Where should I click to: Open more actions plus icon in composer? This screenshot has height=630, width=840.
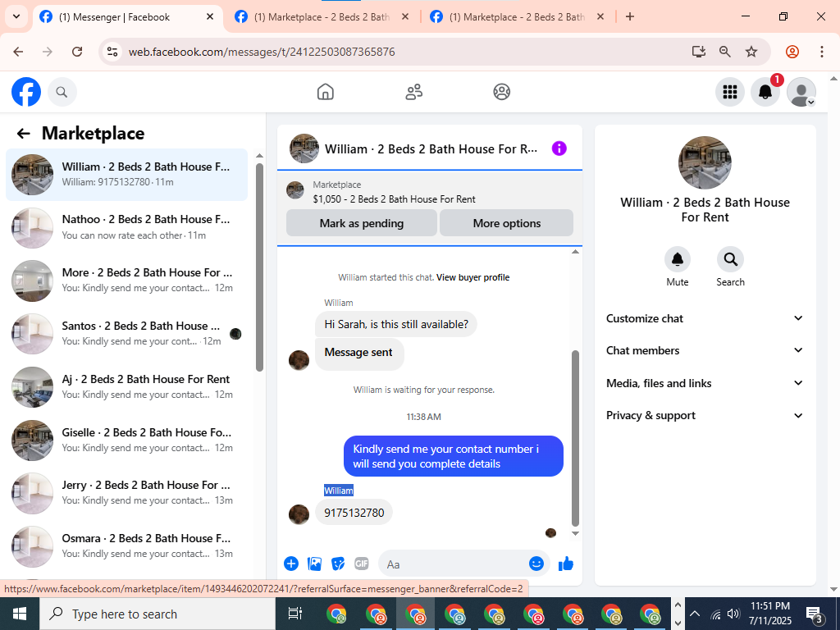point(291,564)
